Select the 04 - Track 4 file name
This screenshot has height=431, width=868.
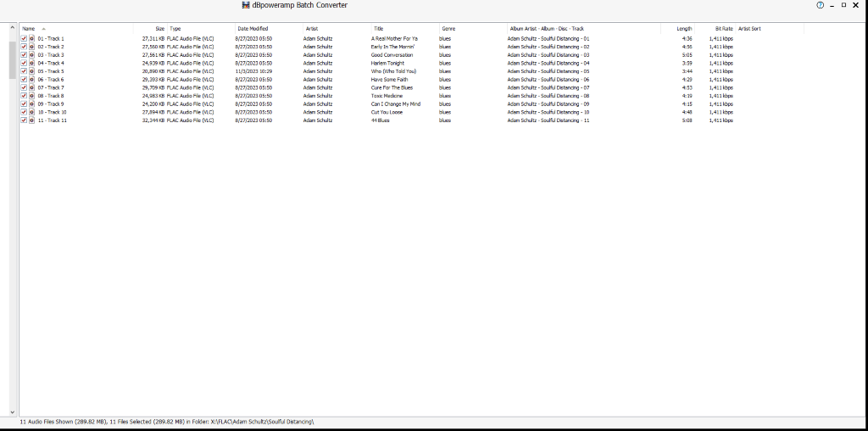51,63
